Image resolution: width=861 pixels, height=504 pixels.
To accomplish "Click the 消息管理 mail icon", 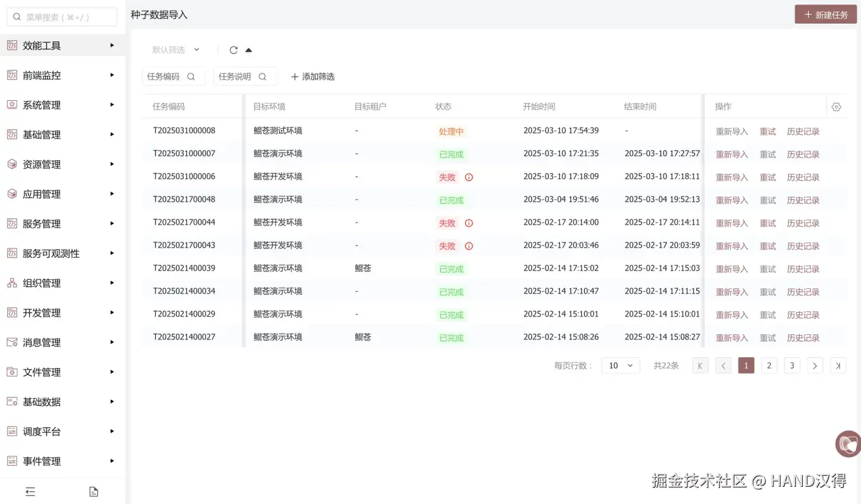I will 11,342.
